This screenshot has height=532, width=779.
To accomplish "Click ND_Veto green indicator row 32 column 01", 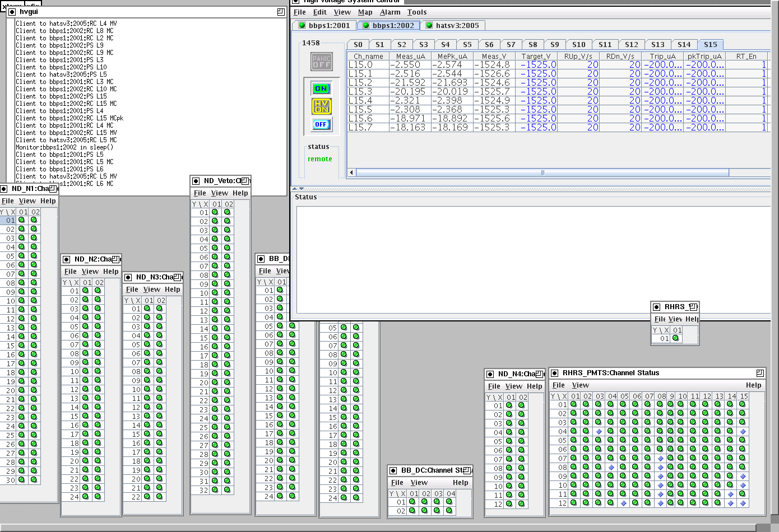I will (215, 489).
